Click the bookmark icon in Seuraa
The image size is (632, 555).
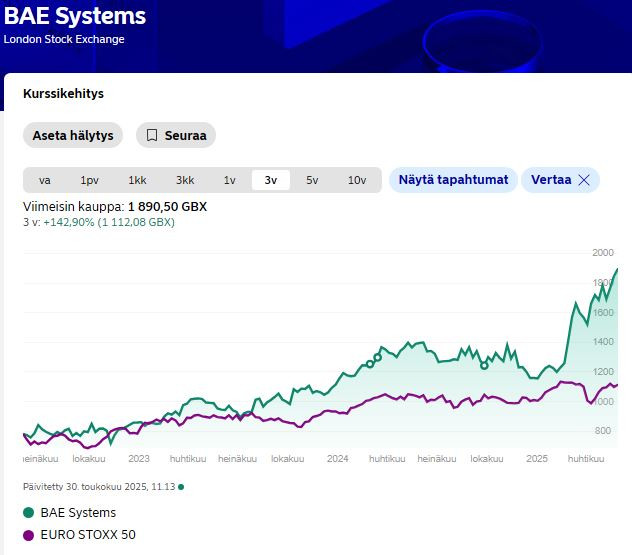(152, 135)
